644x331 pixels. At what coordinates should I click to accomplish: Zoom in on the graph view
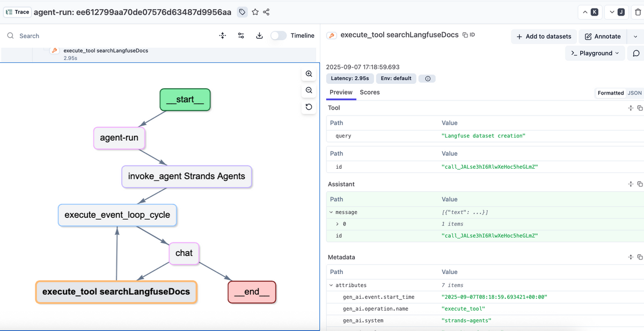309,74
